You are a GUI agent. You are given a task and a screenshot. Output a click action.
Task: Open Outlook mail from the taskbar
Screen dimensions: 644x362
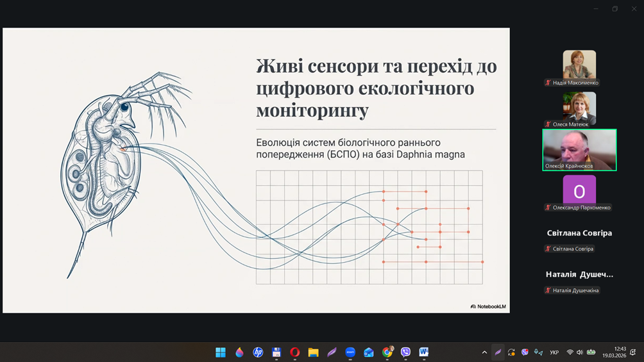[369, 352]
